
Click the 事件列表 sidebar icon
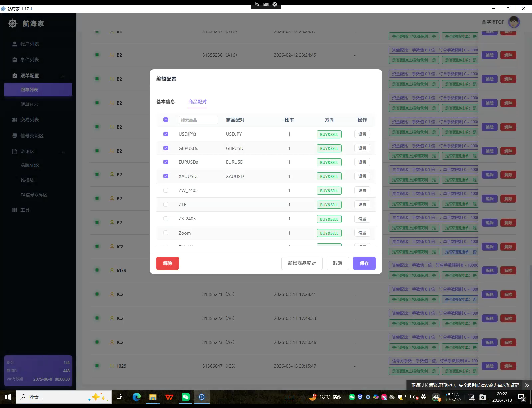pyautogui.click(x=15, y=60)
